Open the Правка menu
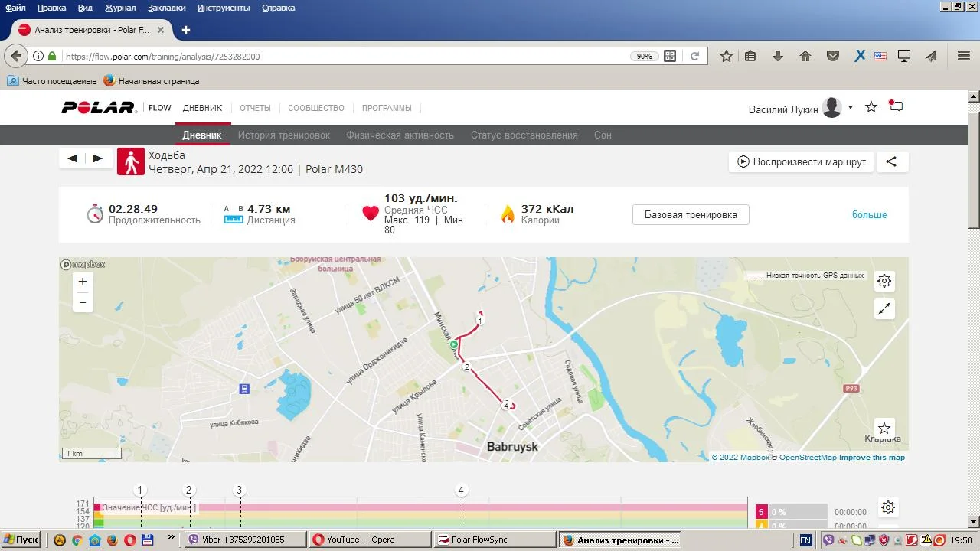 click(x=52, y=8)
